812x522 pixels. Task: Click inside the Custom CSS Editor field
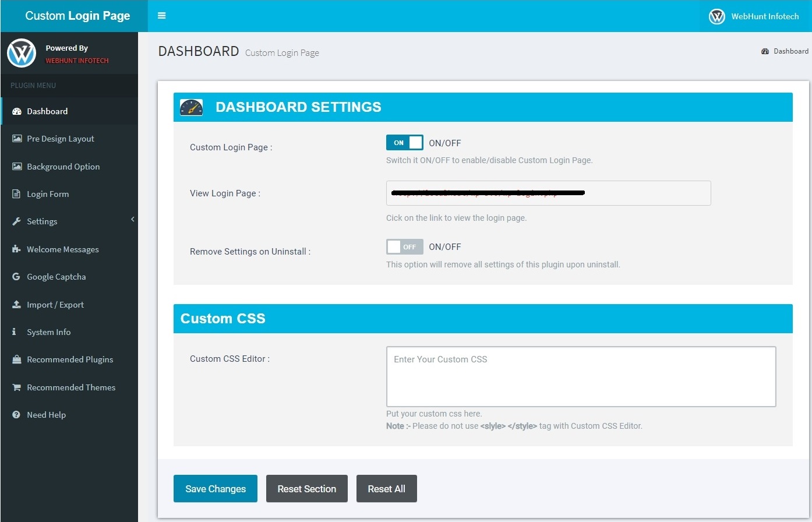pos(581,376)
